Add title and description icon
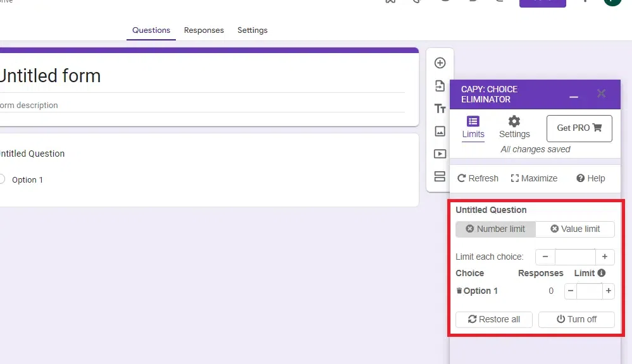The image size is (632, 364). [440, 109]
